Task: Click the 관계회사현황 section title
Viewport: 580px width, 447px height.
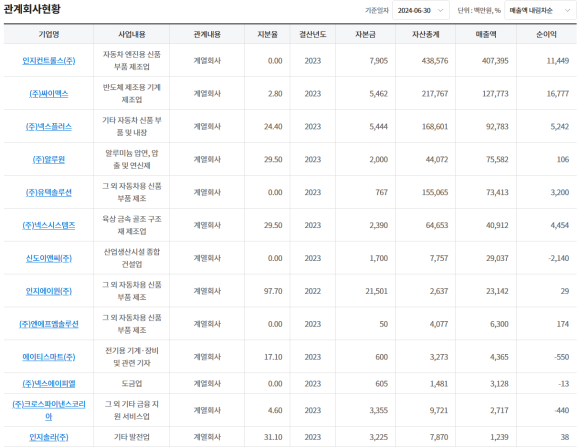Action: (32, 9)
